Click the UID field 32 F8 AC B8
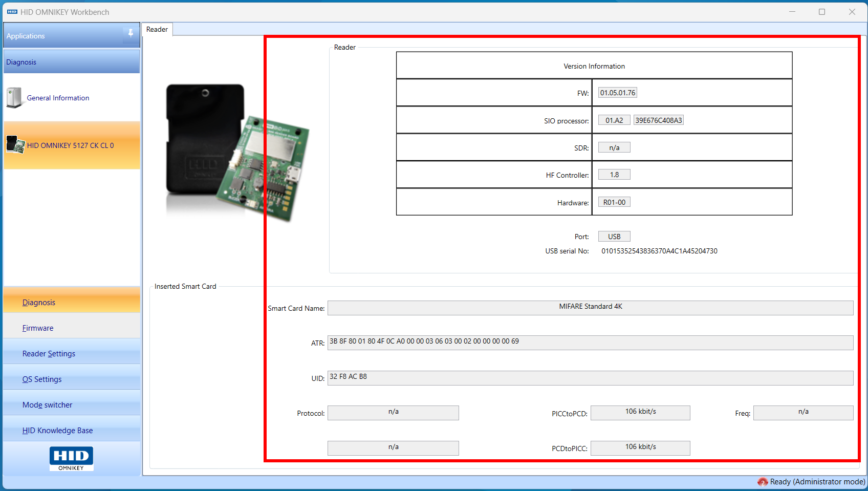This screenshot has height=491, width=868. (x=591, y=378)
